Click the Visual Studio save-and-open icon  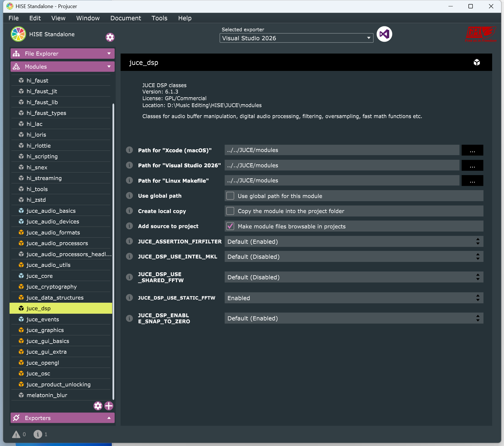click(384, 34)
